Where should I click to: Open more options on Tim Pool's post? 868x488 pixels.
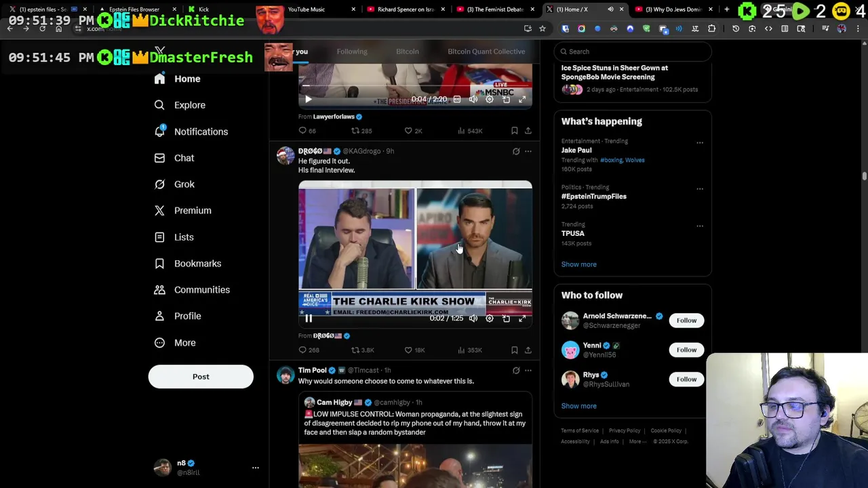click(528, 370)
